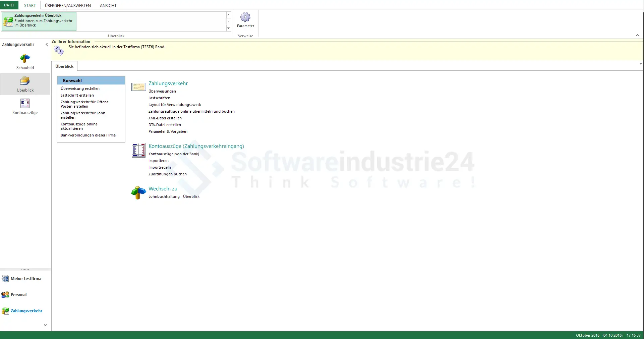The height and width of the screenshot is (339, 644).
Task: Click the Kontoauszüge section icon
Action: tap(138, 150)
